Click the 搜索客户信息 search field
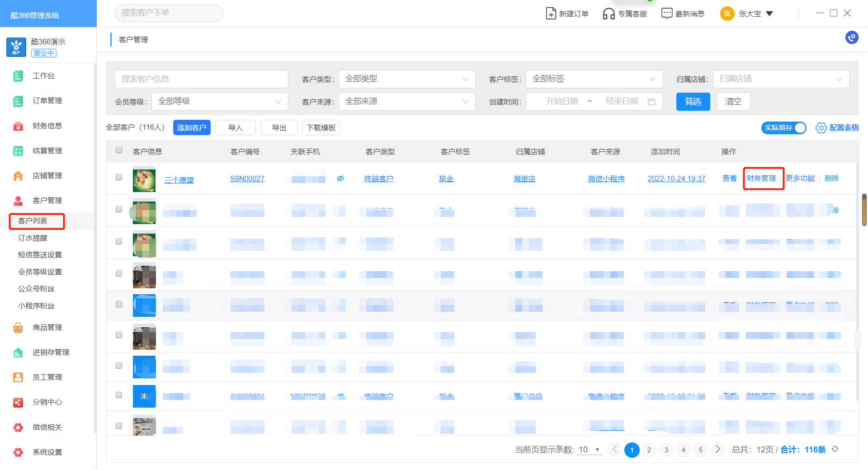Viewport: 868px width, 470px height. [x=202, y=79]
